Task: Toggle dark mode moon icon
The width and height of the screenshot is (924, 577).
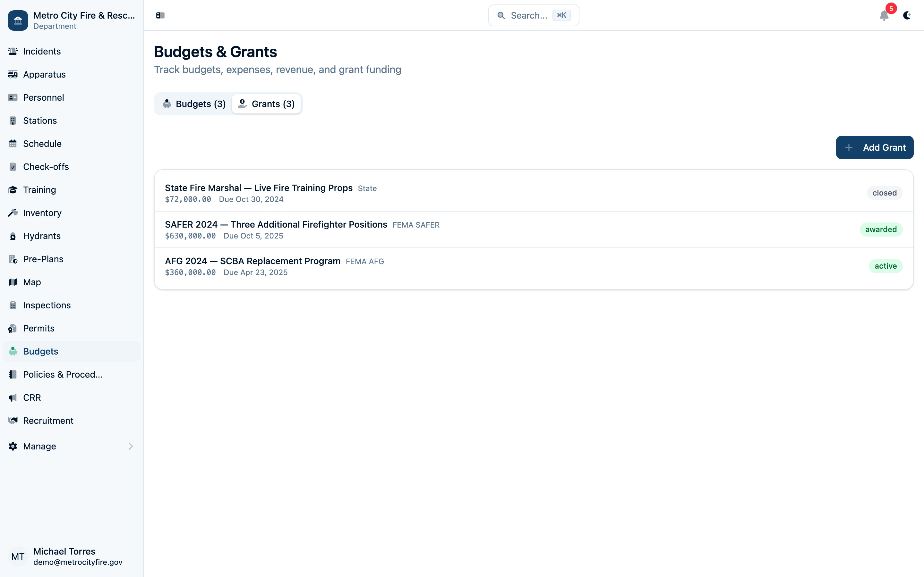Action: (907, 15)
